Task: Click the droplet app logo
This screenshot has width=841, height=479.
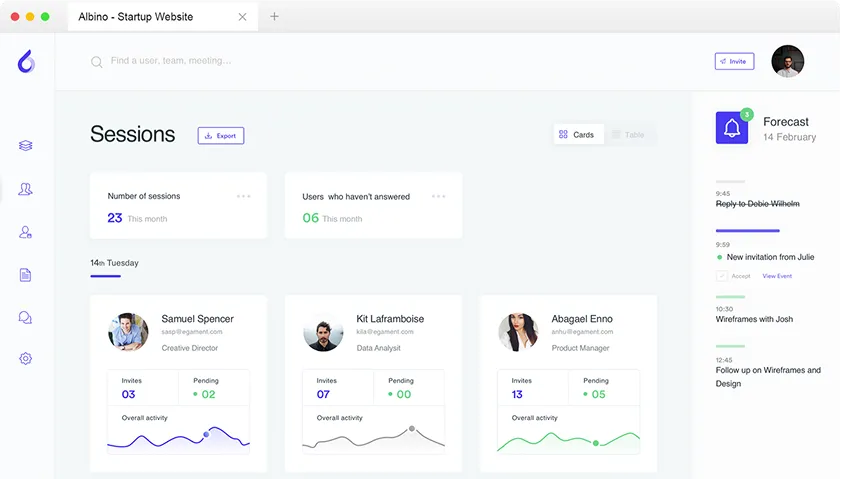Action: click(x=26, y=61)
